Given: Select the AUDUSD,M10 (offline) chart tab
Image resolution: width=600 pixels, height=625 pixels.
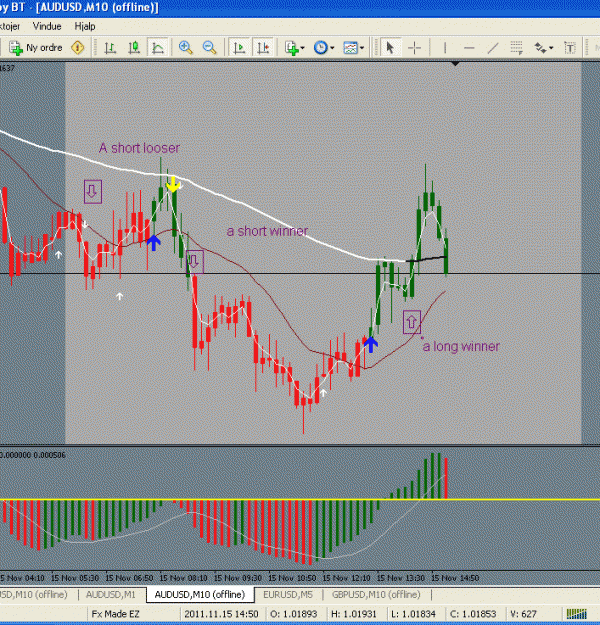Looking at the screenshot, I should 200,594.
